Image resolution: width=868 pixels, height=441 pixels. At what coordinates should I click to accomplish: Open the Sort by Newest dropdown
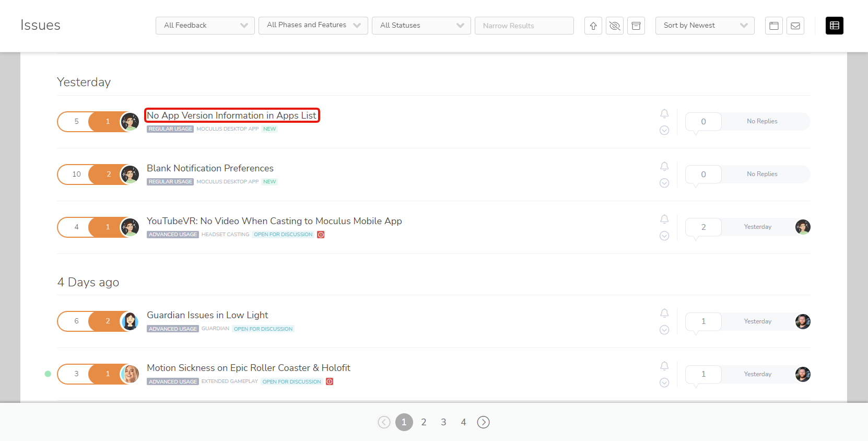(x=705, y=26)
